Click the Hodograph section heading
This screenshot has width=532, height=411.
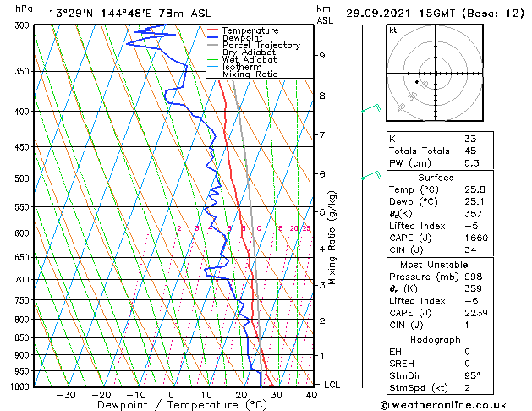436,340
